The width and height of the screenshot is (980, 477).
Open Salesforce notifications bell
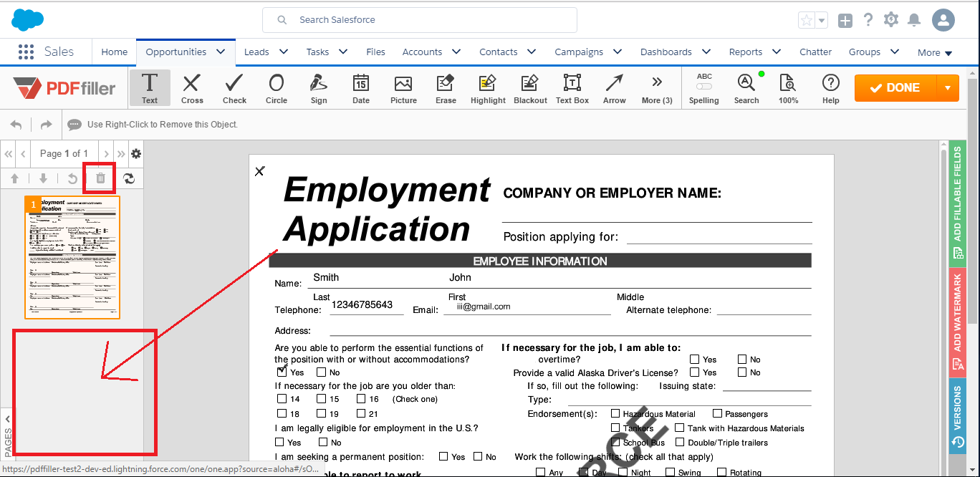click(914, 20)
